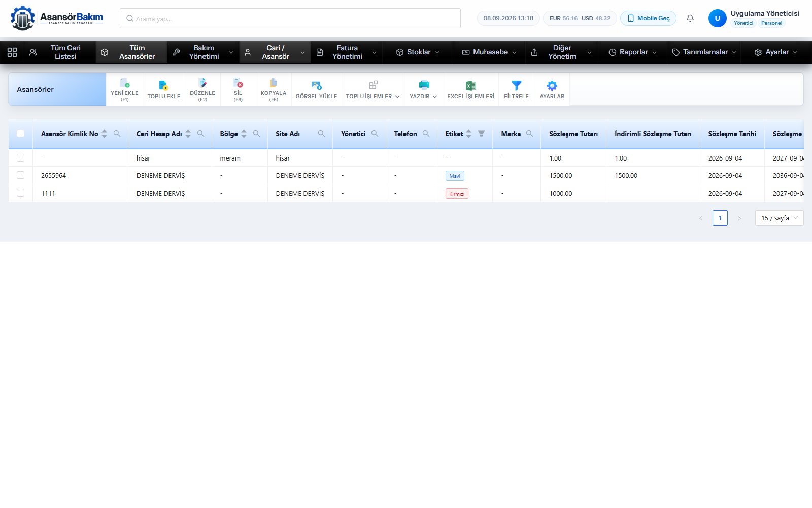Open the dashboard grid icon
This screenshot has height=508, width=812.
tap(12, 52)
